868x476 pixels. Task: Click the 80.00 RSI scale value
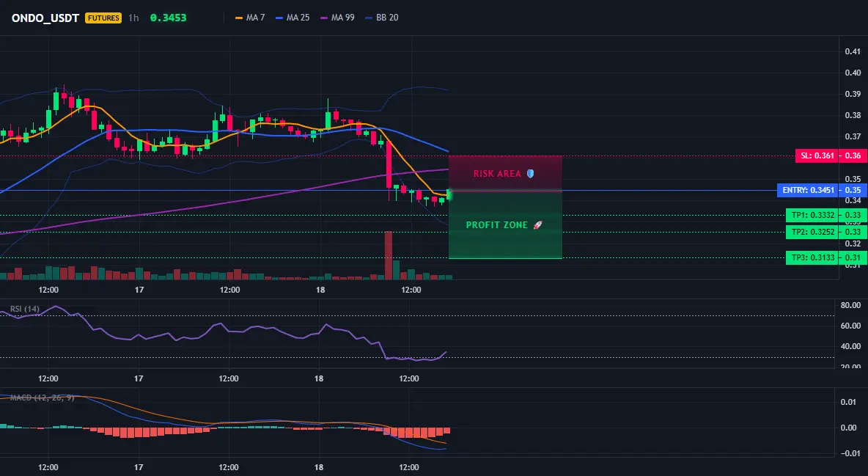tap(850, 305)
